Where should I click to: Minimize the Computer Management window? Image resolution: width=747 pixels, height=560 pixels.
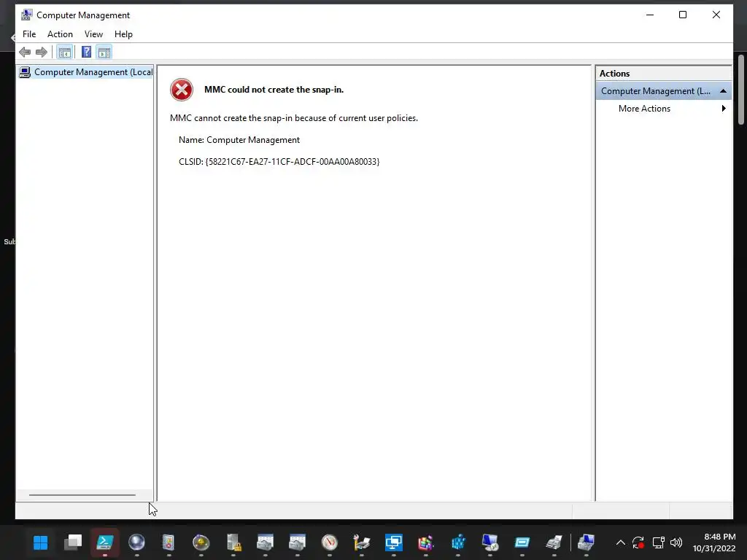[x=650, y=15]
